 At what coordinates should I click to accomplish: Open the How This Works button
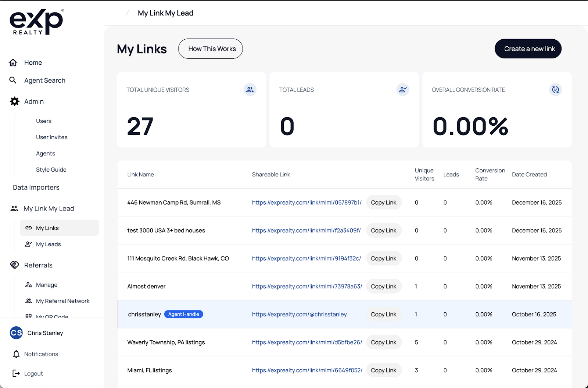point(211,49)
